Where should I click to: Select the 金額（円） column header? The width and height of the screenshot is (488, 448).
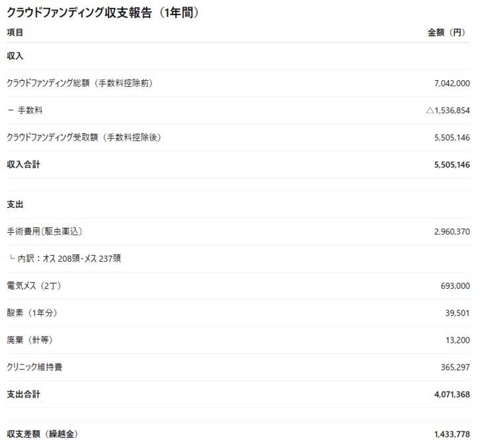(448, 32)
